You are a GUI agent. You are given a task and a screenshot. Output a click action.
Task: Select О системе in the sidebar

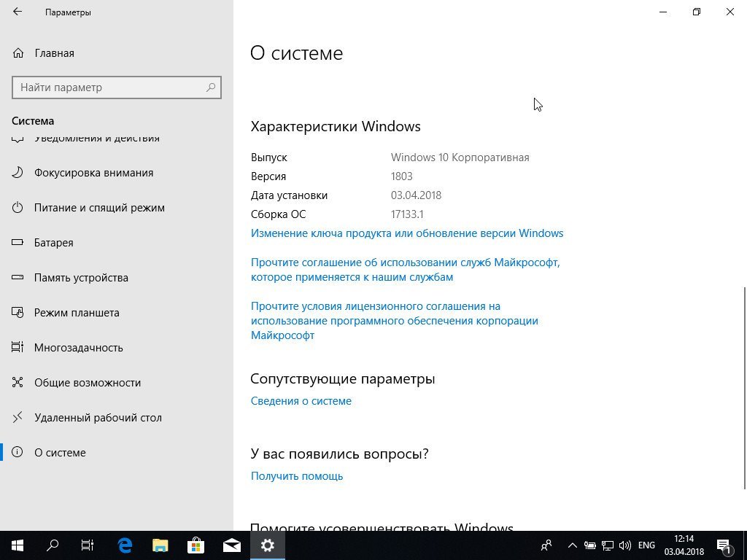coord(117,452)
